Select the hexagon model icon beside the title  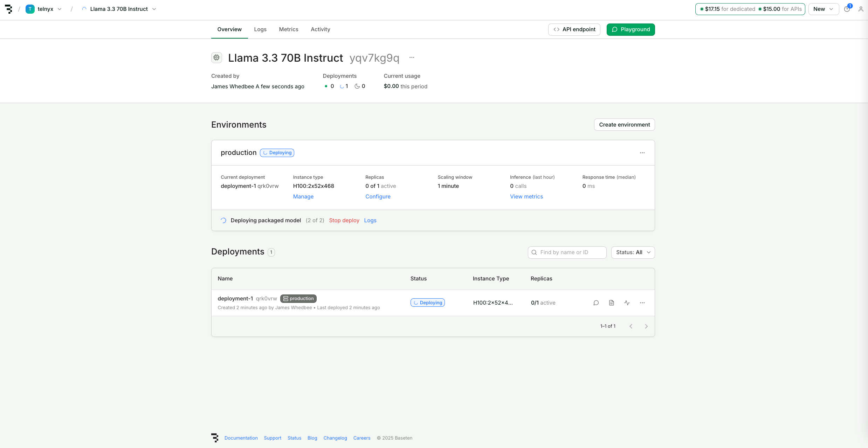(x=216, y=57)
